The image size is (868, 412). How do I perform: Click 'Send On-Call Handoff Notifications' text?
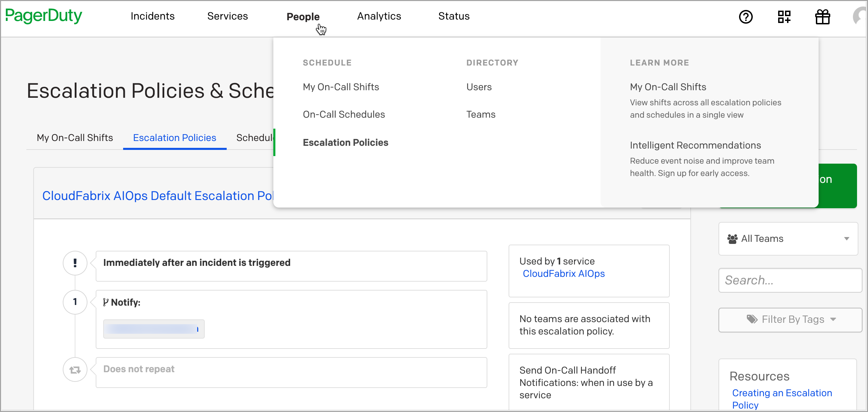[x=586, y=382]
